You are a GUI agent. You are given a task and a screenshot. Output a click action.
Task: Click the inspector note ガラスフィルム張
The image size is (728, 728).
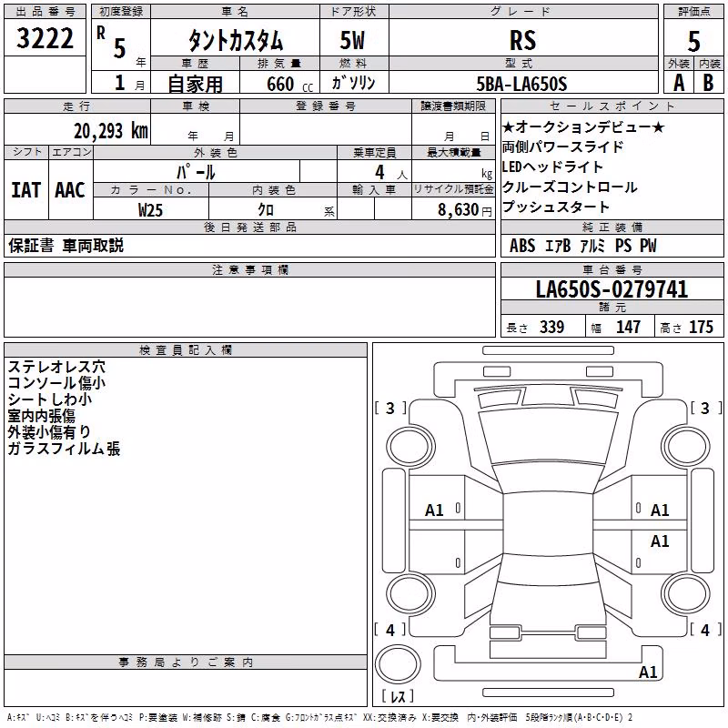pos(64,449)
